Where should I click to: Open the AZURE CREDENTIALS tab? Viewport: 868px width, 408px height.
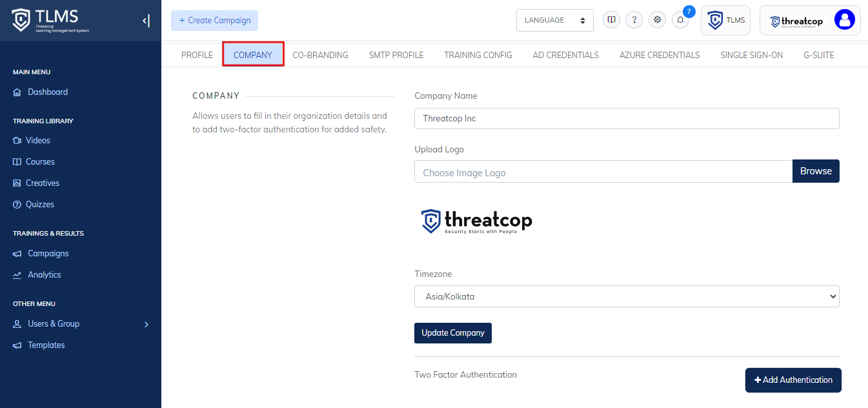click(660, 55)
